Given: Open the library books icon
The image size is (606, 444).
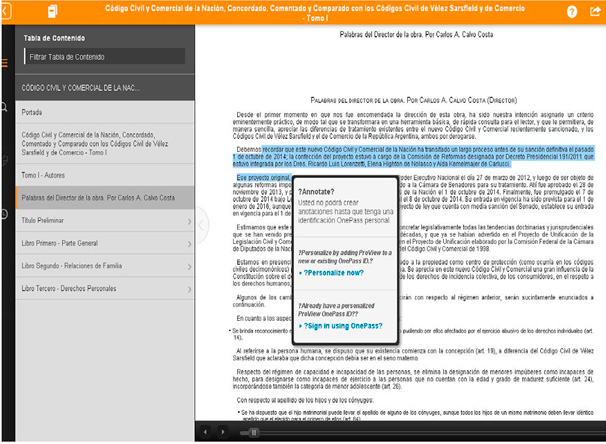Looking at the screenshot, I should [x=53, y=11].
